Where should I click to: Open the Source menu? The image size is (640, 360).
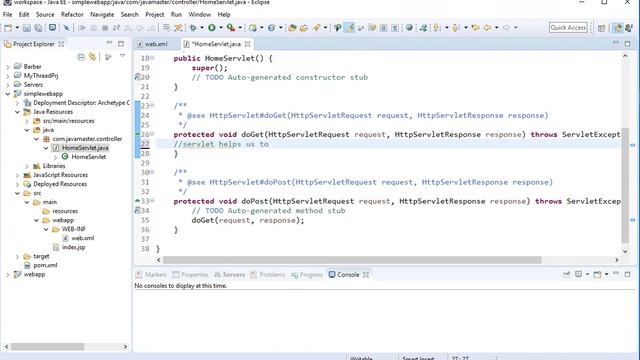tap(45, 14)
